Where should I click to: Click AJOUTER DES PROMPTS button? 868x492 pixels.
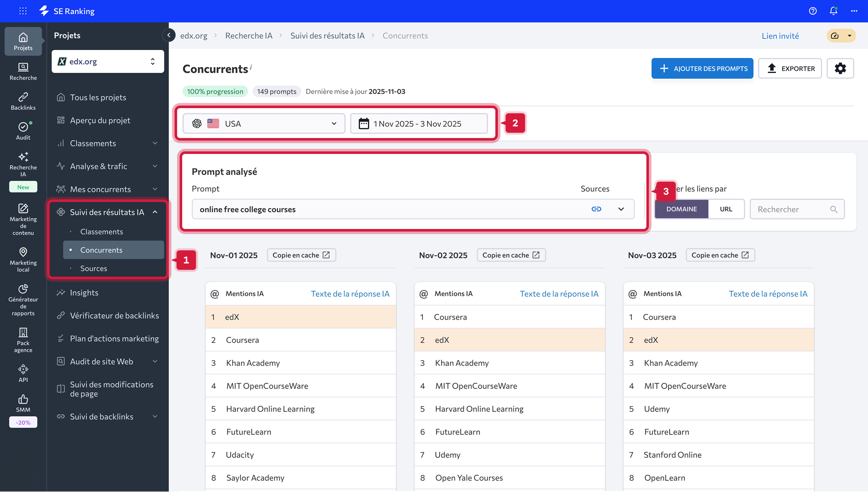click(x=702, y=69)
